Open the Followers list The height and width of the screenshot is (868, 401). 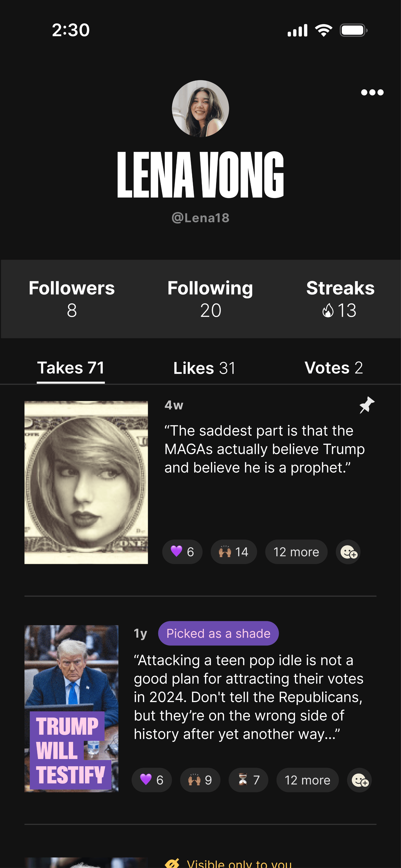pyautogui.click(x=72, y=299)
